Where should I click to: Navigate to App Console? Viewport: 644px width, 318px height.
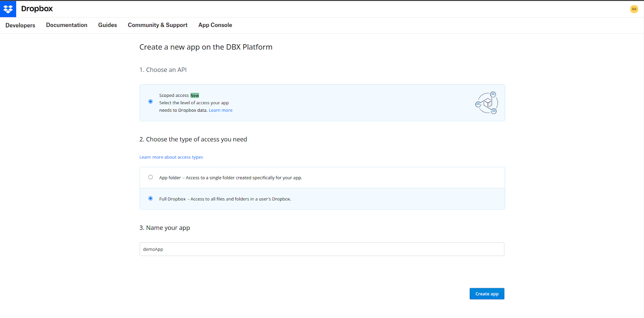tap(215, 25)
